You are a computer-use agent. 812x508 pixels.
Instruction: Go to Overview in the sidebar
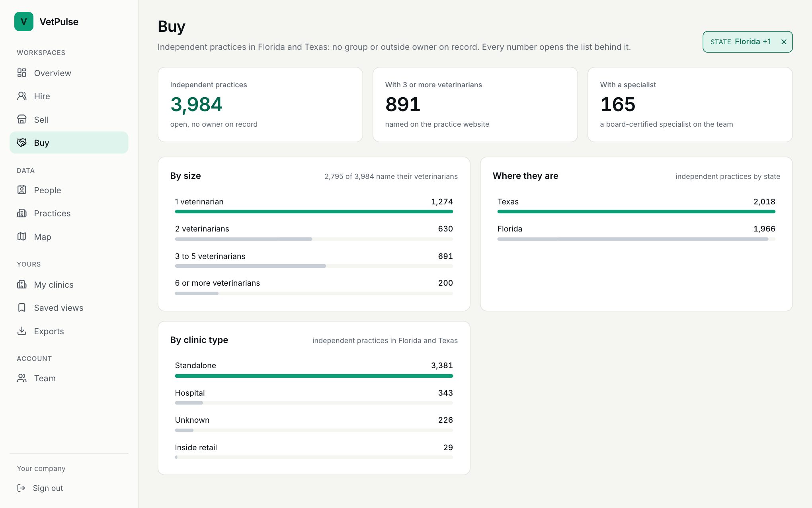(x=69, y=73)
